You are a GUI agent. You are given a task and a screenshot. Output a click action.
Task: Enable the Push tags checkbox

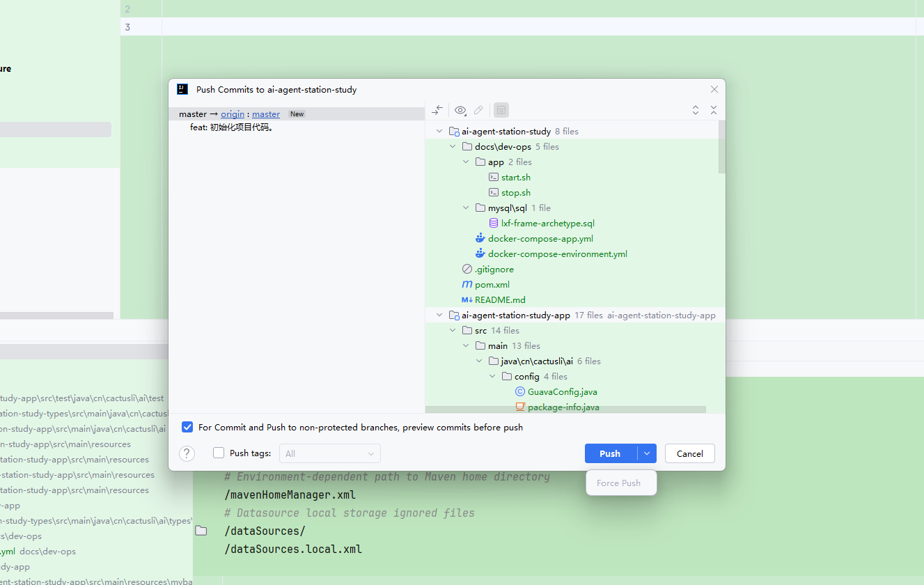pos(219,453)
